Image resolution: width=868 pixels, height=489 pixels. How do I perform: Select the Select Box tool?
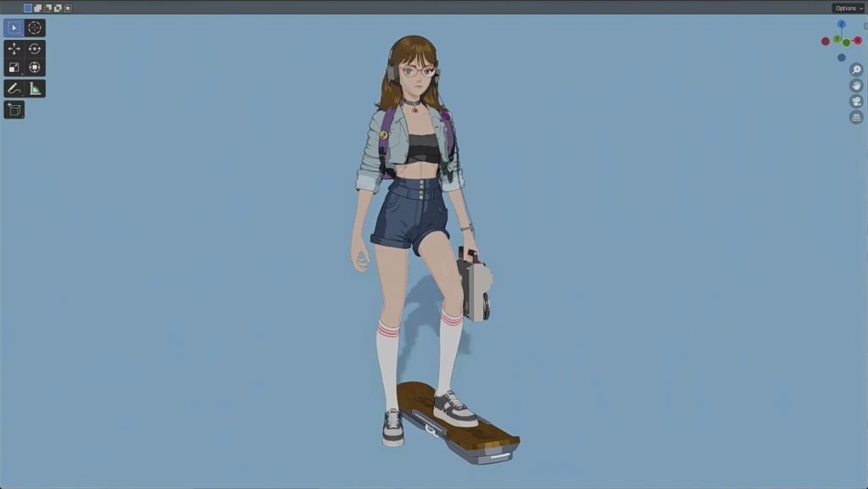click(14, 28)
